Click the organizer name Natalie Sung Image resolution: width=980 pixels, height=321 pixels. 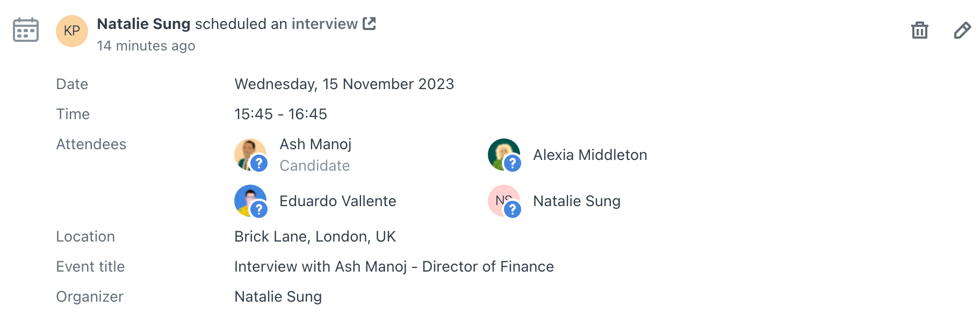[278, 297]
